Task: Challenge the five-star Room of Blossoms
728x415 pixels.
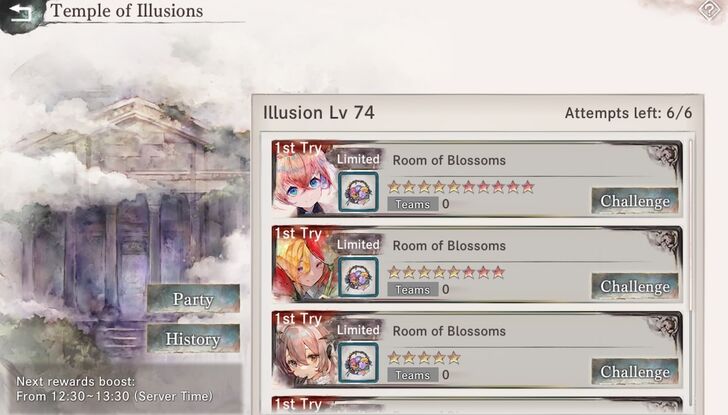Action: [635, 372]
